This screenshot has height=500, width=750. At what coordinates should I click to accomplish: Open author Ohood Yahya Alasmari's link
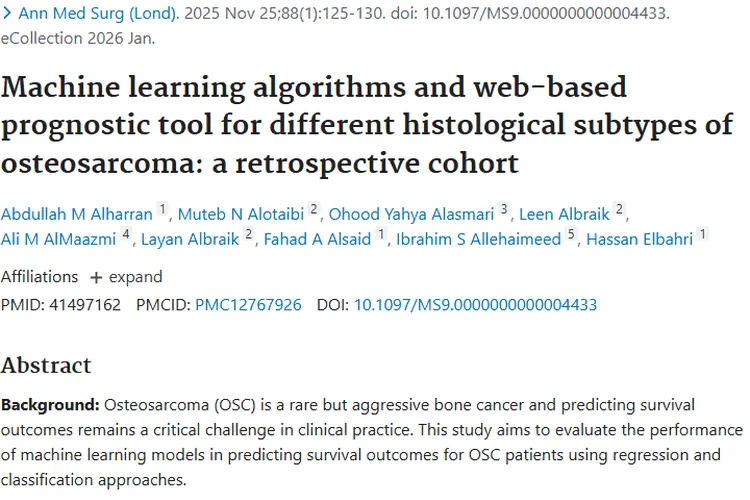pyautogui.click(x=411, y=212)
